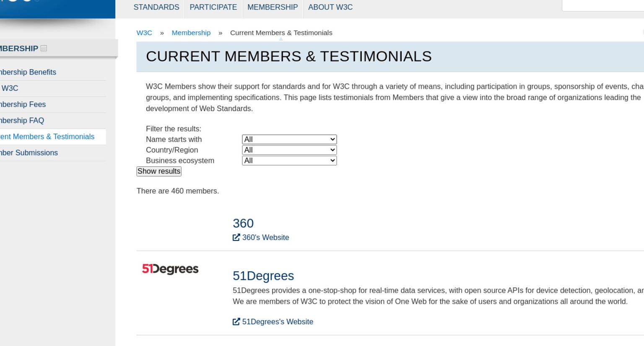Viewport: 644px width, 346px height.
Task: Open the 360 member heading link
Action: (x=243, y=223)
